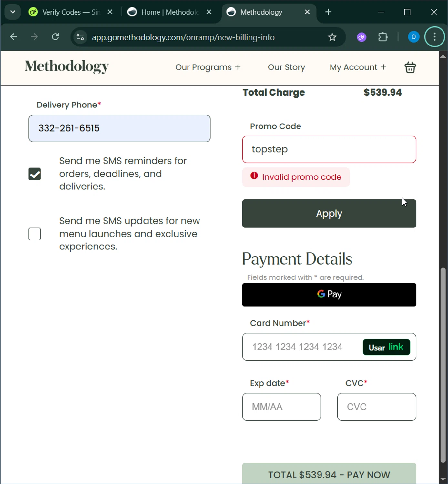Image resolution: width=448 pixels, height=484 pixels.
Task: Reload the billing info page
Action: tap(56, 37)
